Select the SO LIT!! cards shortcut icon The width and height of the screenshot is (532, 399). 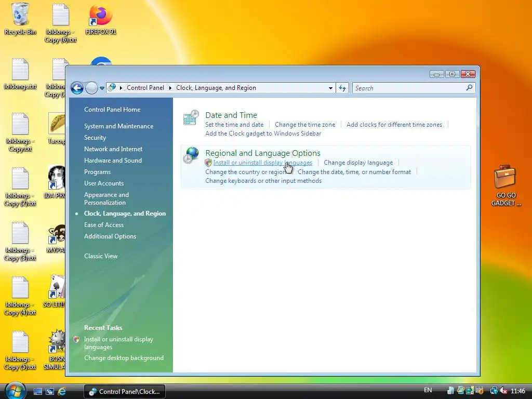pos(54,291)
